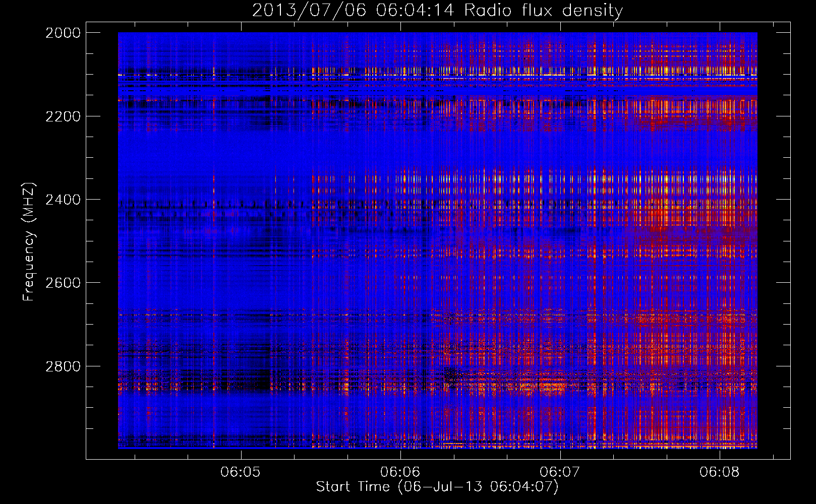Screen dimensions: 816x504
Task: Click the 2000 frequency tick label
Action: pos(63,33)
